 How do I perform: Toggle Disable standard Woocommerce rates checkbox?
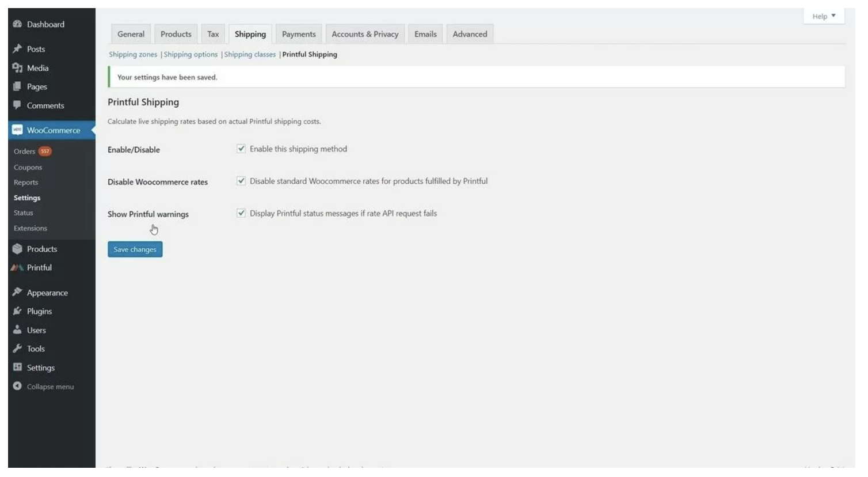point(241,181)
